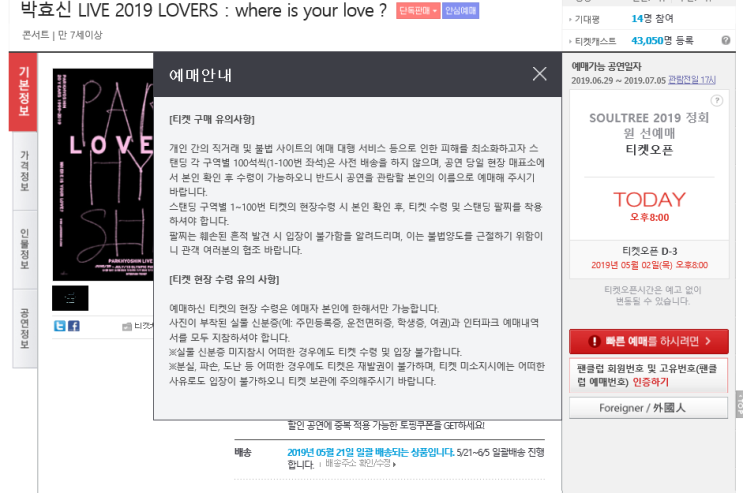
Task: Share on Twitter icon
Action: click(59, 326)
